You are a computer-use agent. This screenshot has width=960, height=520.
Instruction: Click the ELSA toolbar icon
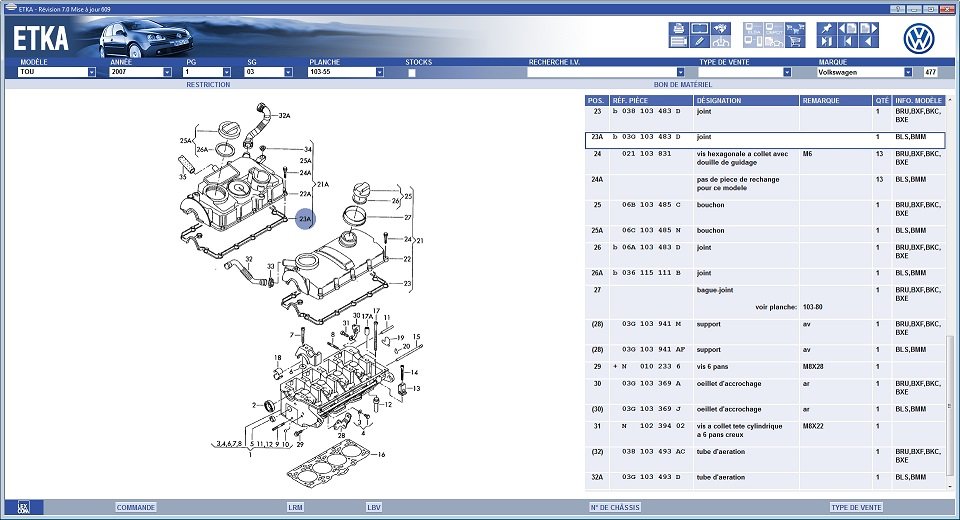(753, 29)
